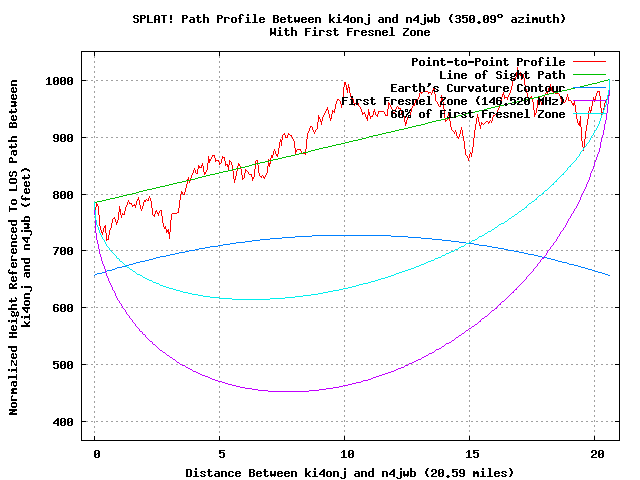Click the "60% of First Fresnel Zone" legend label
640x480 pixels.
pyautogui.click(x=477, y=114)
